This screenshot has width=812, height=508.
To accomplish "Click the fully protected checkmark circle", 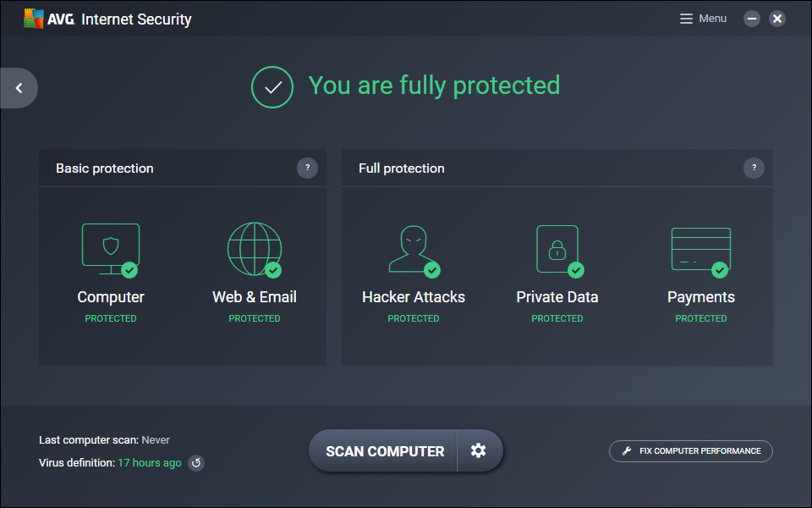I will pyautogui.click(x=272, y=86).
